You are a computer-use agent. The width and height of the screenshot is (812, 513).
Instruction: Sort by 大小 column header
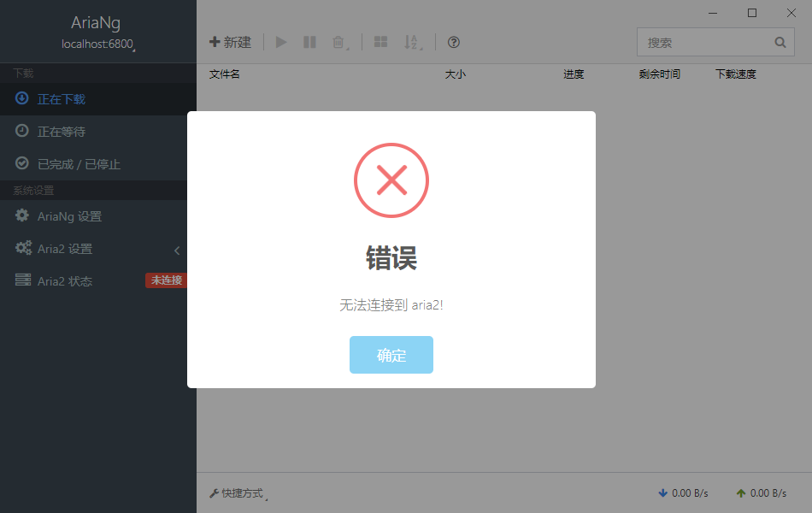[456, 74]
